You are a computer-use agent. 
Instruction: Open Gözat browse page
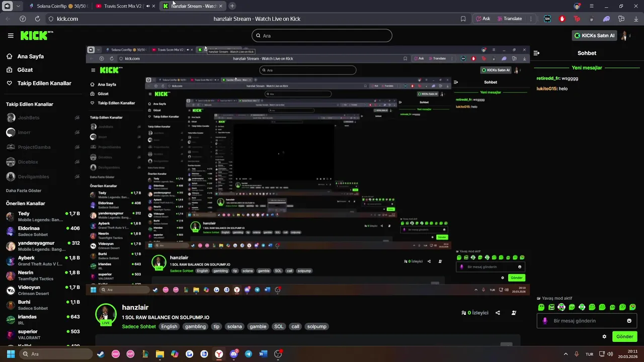(25, 70)
